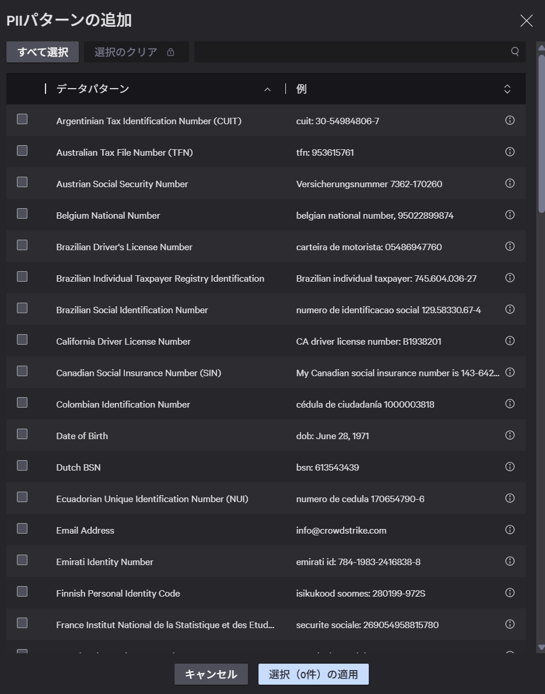Viewport: 545px width, 694px height.
Task: Click 選択のクリア button
Action: [x=136, y=52]
